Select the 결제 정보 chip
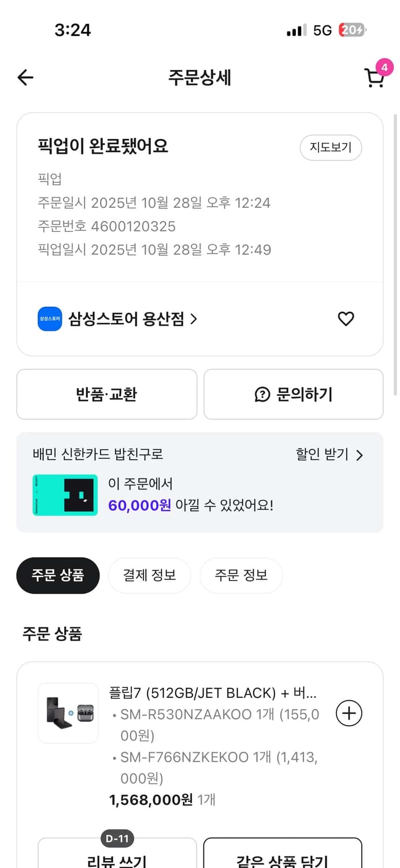 [x=149, y=575]
